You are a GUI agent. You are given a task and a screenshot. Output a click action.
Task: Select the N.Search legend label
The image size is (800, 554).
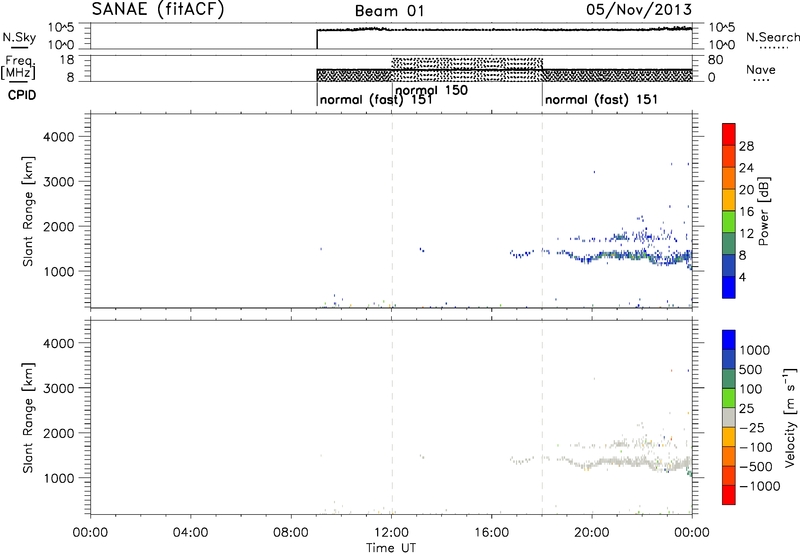tap(773, 37)
